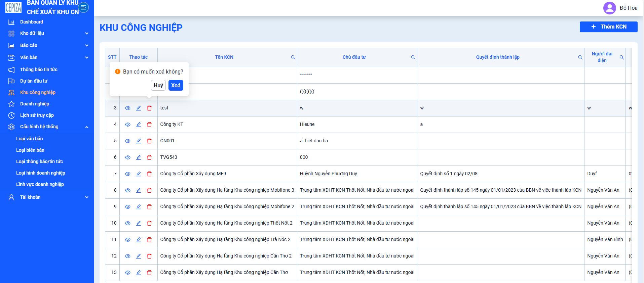644x283 pixels.
Task: Click the Đỗ Hoa username
Action: 628,8
